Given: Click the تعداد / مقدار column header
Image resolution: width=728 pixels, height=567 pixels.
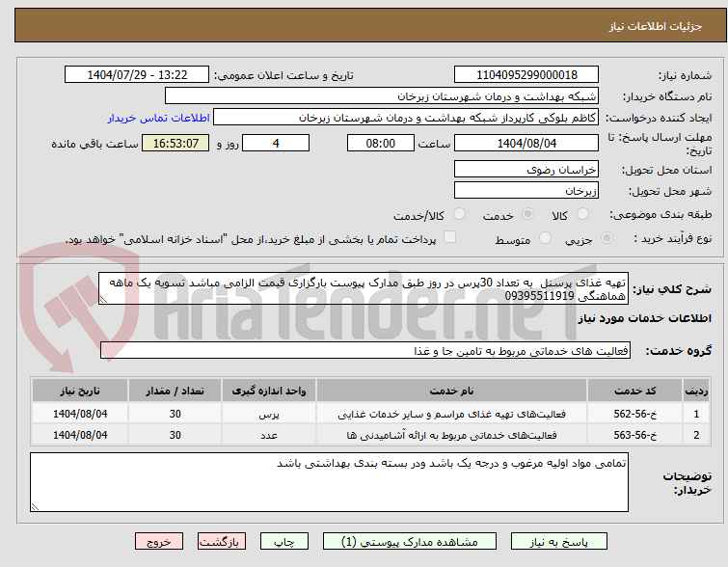Looking at the screenshot, I should 175,391.
